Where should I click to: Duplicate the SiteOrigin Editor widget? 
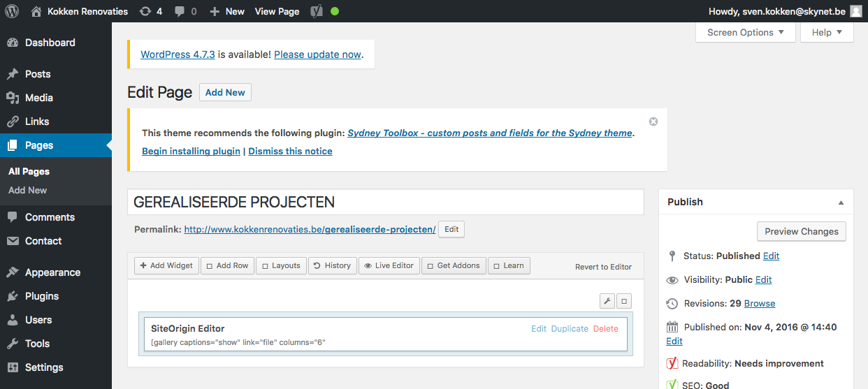570,329
